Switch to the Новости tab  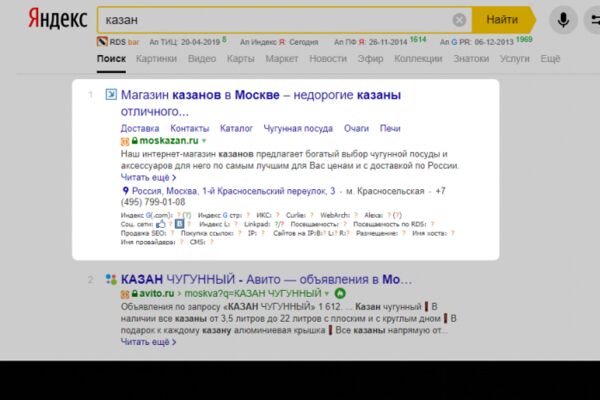point(328,59)
